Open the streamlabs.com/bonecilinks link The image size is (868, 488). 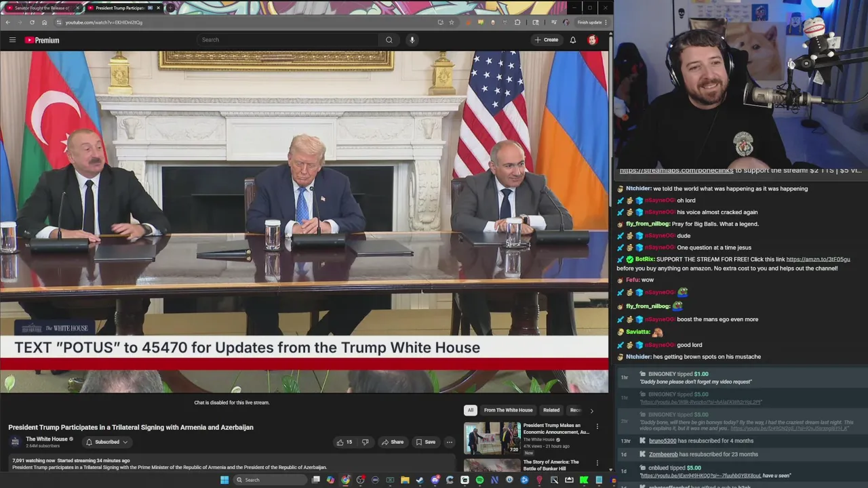[677, 171]
